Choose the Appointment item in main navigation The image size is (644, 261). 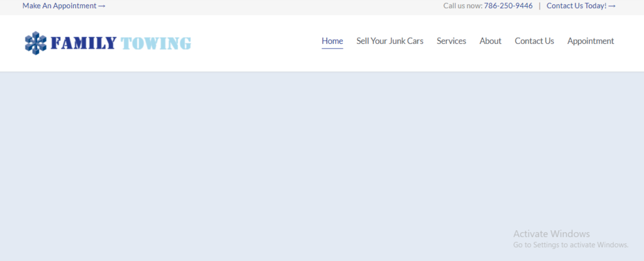tap(591, 41)
